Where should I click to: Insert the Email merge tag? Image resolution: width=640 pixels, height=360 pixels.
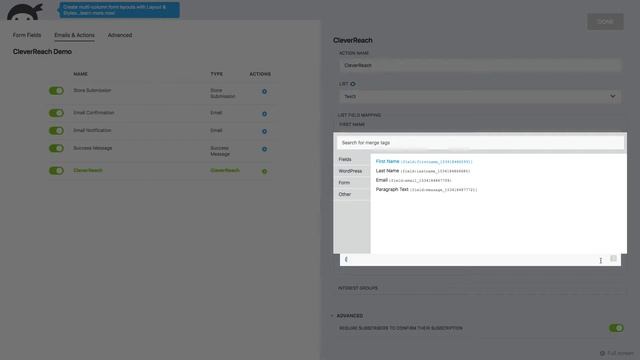tap(413, 180)
